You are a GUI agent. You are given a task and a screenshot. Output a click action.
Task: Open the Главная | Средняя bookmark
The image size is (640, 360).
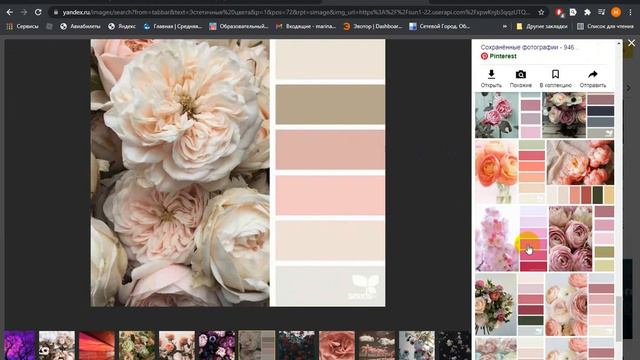coord(173,26)
